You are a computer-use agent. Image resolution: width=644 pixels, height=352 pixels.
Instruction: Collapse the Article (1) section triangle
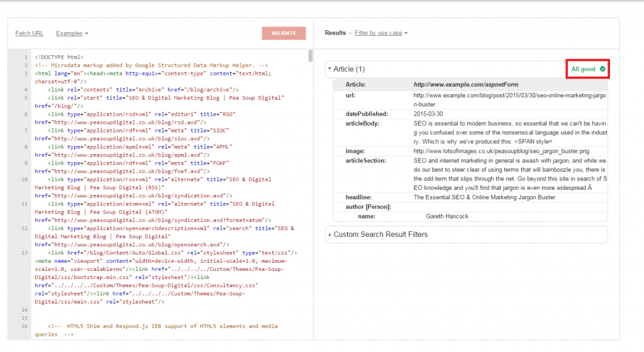tap(330, 69)
